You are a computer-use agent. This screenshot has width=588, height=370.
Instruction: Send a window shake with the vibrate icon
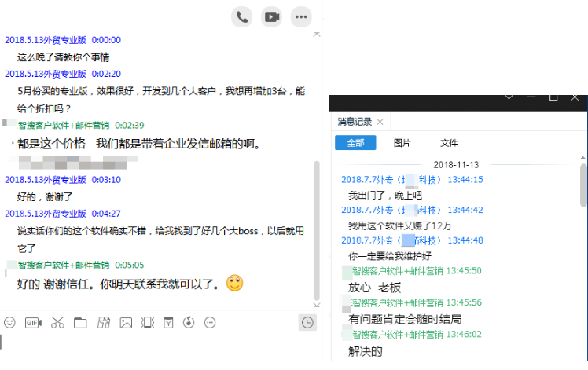point(148,322)
